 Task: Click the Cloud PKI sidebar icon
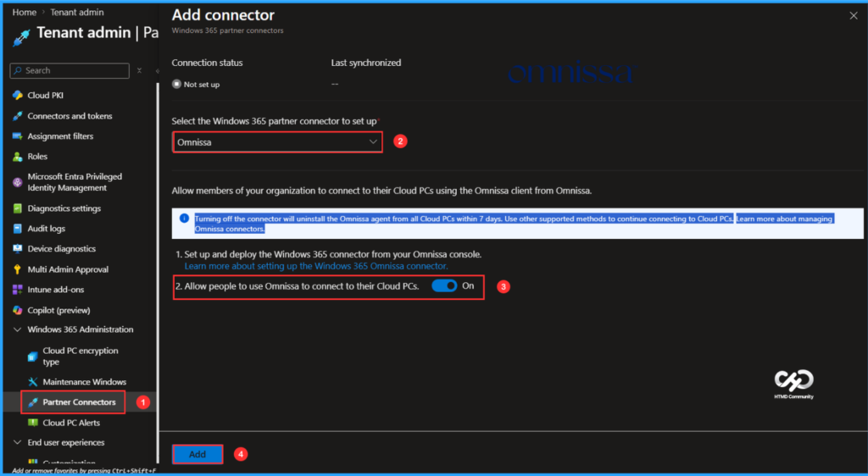click(17, 96)
